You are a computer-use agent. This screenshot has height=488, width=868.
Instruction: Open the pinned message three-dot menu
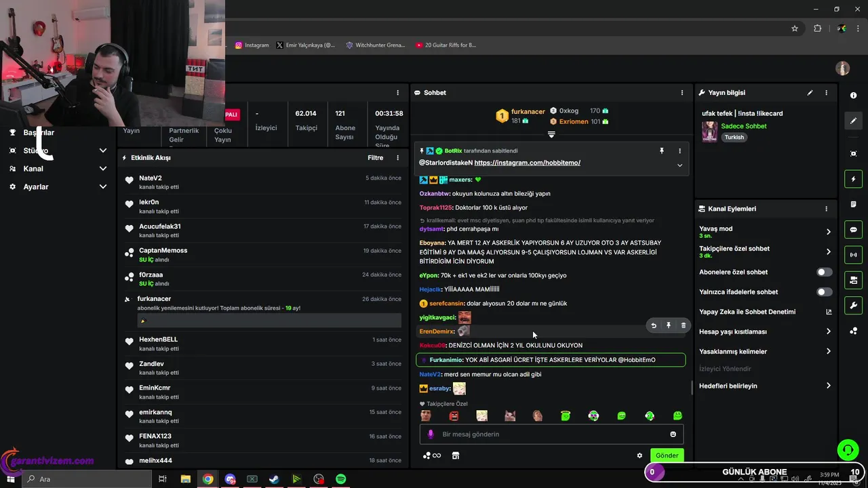[x=679, y=151]
